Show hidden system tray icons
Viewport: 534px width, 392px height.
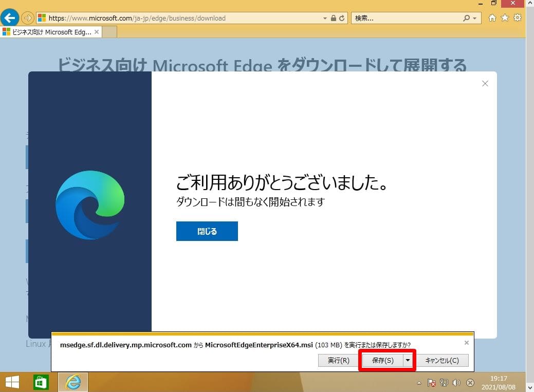419,383
